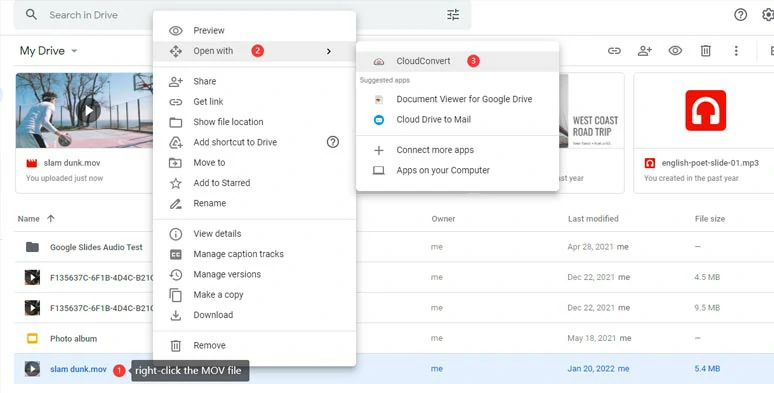Image resolution: width=774 pixels, height=393 pixels.
Task: Click May 18, 2021 modified date
Action: point(592,339)
